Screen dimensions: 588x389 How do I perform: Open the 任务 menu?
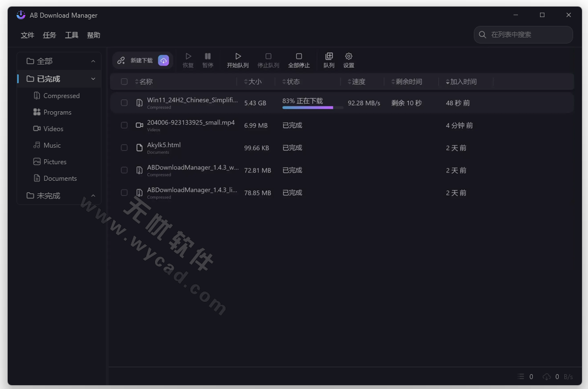(49, 35)
